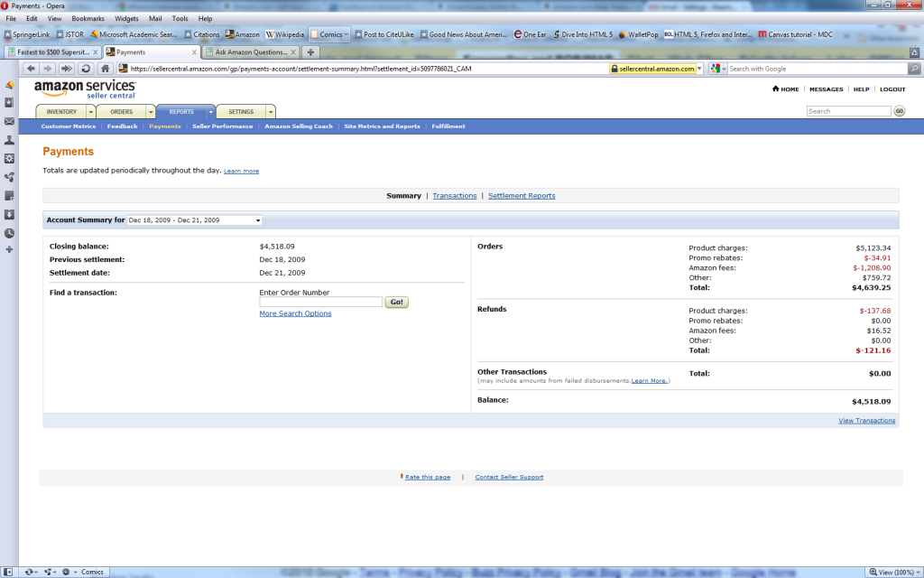The height and width of the screenshot is (578, 924).
Task: Switch to the Settings tab
Action: pyautogui.click(x=241, y=112)
